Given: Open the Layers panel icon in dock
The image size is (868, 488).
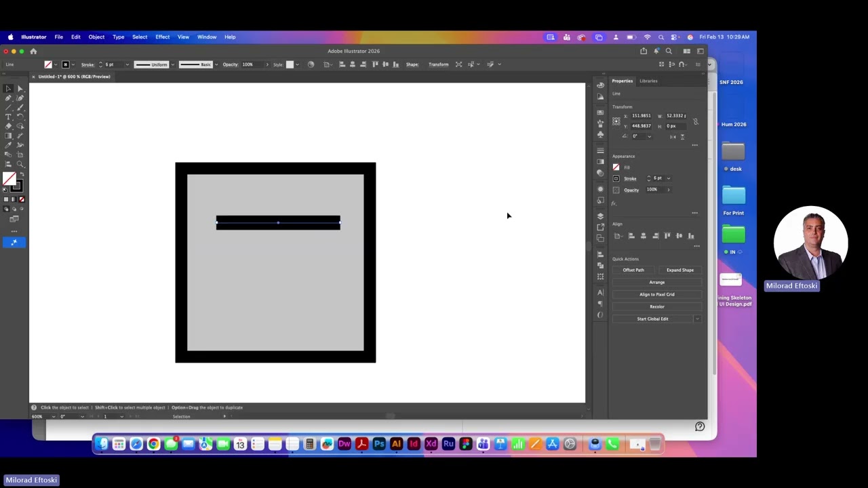Looking at the screenshot, I should (x=600, y=216).
